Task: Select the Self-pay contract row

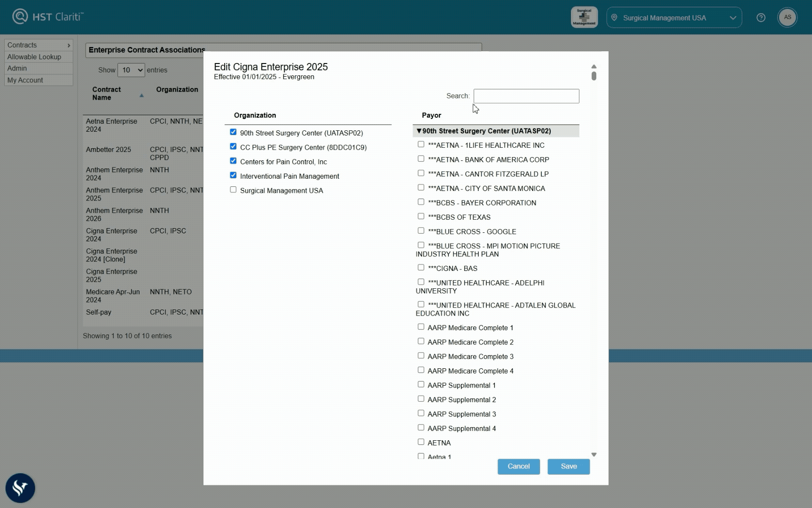Action: tap(143, 312)
